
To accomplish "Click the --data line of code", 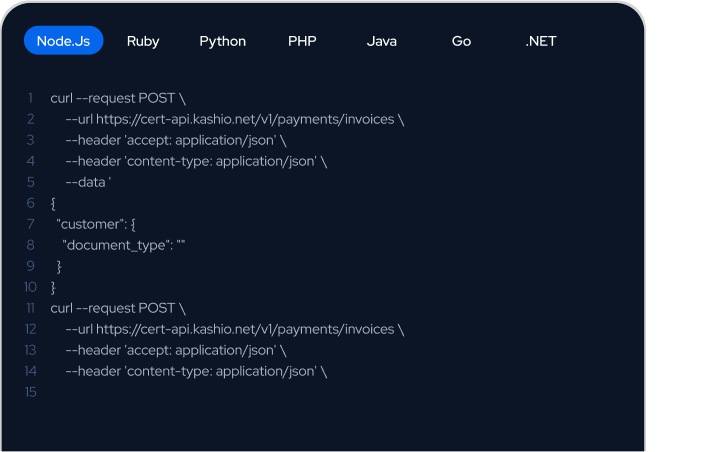I will (x=88, y=182).
